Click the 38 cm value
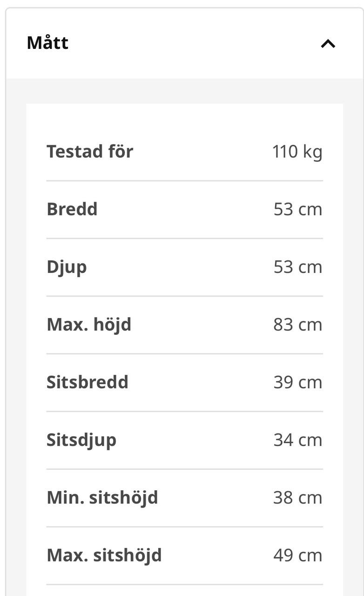This screenshot has width=364, height=596. pyautogui.click(x=298, y=498)
